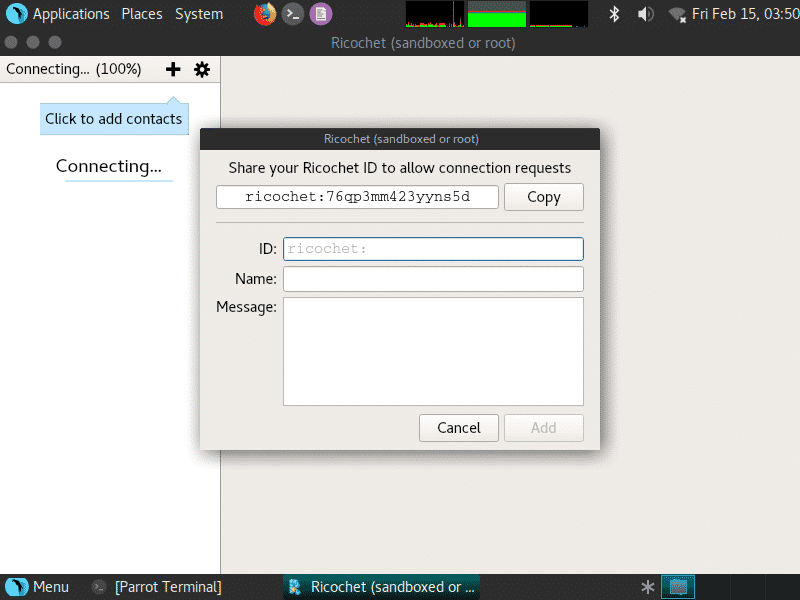Click the green memory monitor graph
This screenshot has height=600, width=800.
497,14
